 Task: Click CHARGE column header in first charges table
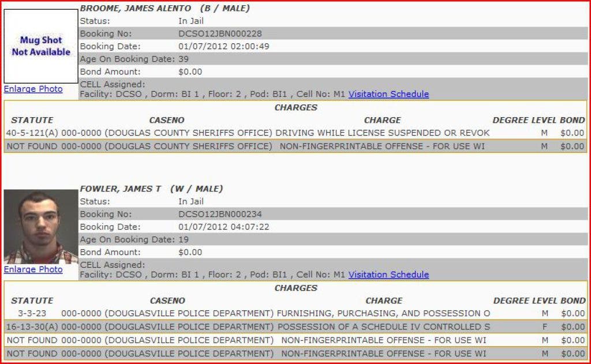pyautogui.click(x=382, y=120)
